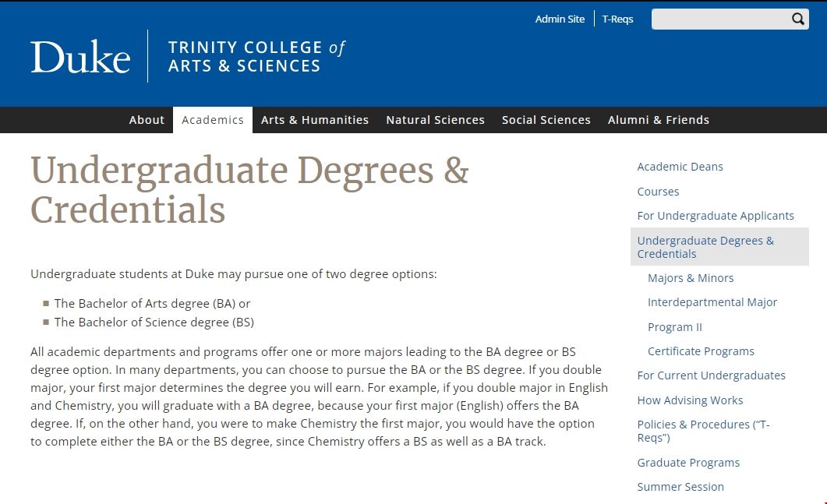Click the search magnifying glass icon
This screenshot has width=827, height=504.
pyautogui.click(x=797, y=19)
